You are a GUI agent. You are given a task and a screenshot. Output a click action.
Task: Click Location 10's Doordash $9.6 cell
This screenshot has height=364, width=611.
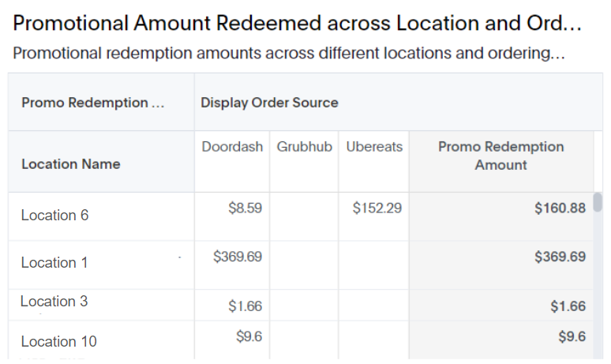(249, 336)
